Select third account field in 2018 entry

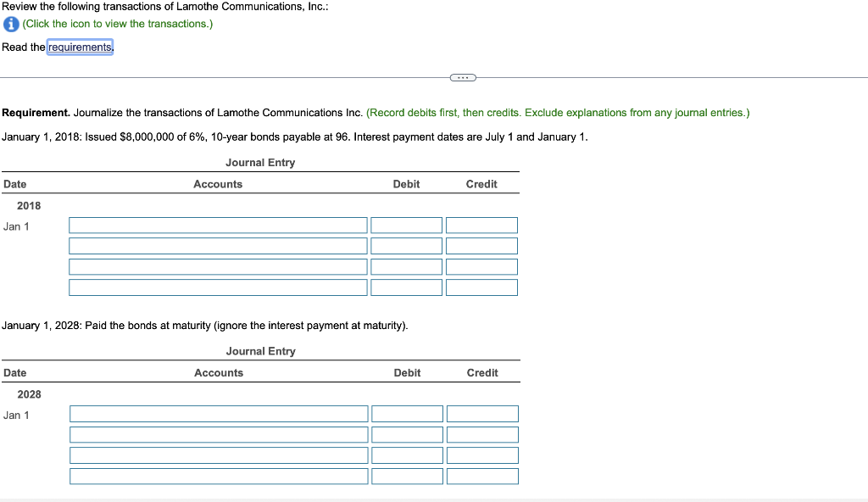[218, 267]
